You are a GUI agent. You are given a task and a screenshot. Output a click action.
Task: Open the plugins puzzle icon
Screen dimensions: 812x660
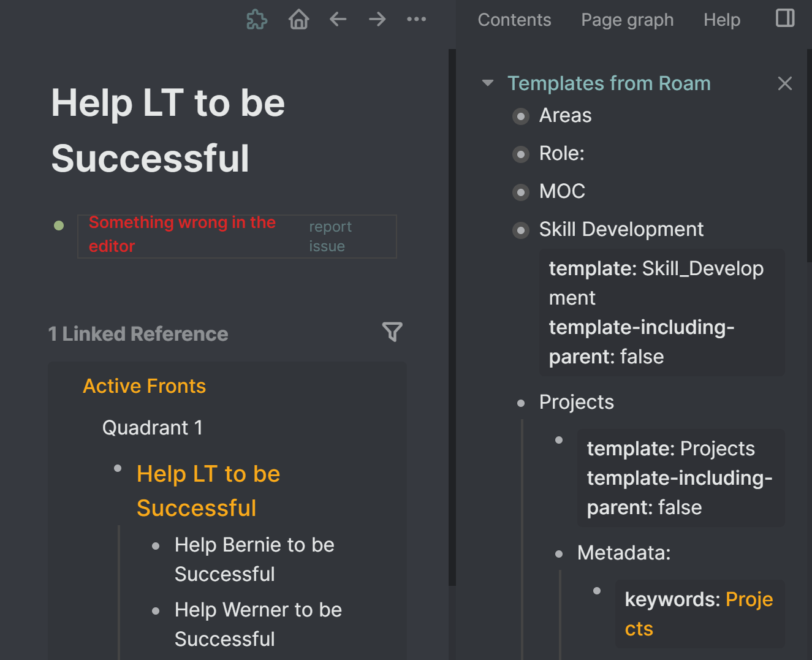(x=257, y=19)
